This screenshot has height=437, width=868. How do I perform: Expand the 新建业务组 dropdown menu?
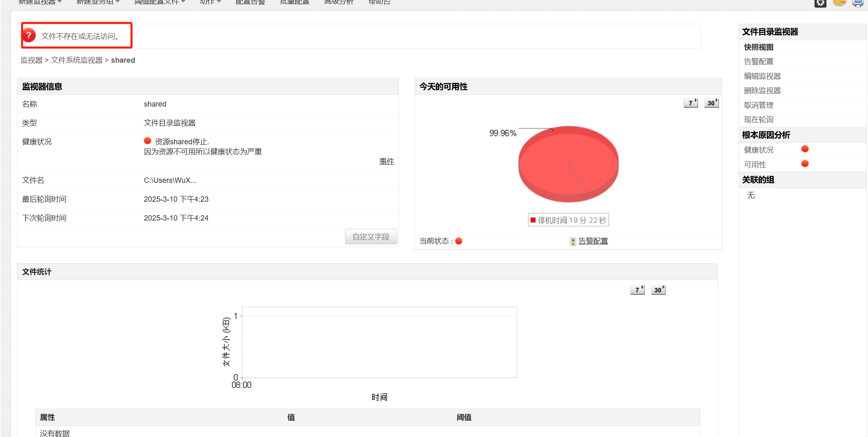pyautogui.click(x=98, y=2)
